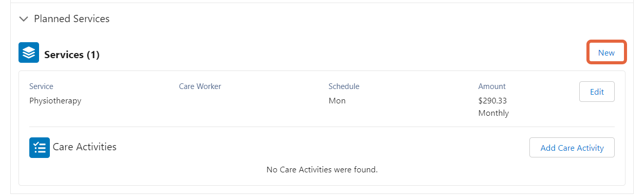Image resolution: width=644 pixels, height=195 pixels.
Task: Click the $290.33 amount value
Action: coord(492,101)
